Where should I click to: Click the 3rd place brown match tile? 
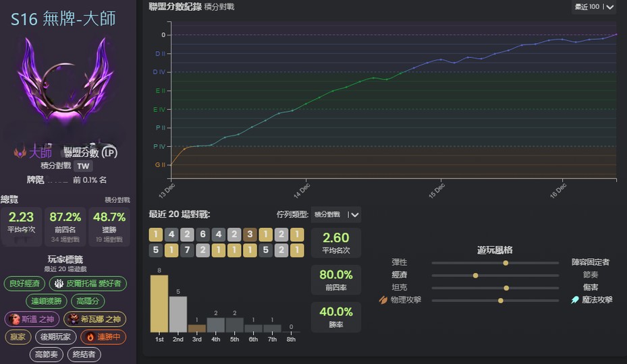[x=250, y=235]
